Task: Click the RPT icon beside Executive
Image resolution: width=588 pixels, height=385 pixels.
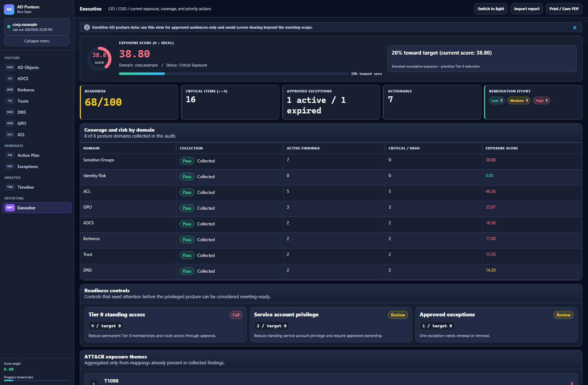Action: 10,208
